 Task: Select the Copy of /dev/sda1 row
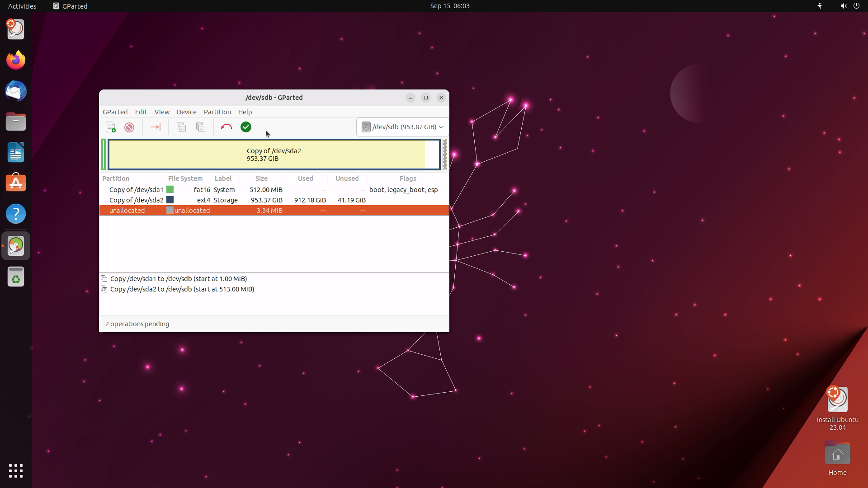pos(274,190)
